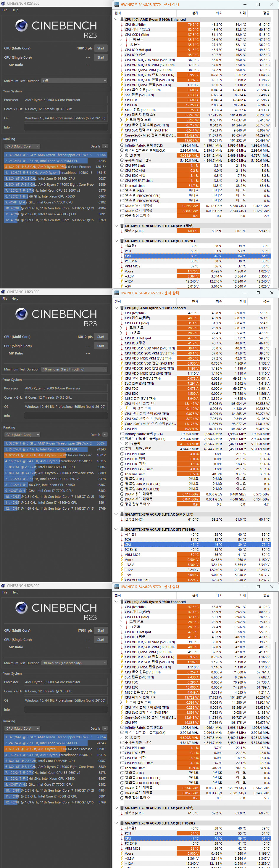The height and width of the screenshot is (868, 279).
Task: Click lightning icon of CPU VCORE SoC row
Action: 122,580
